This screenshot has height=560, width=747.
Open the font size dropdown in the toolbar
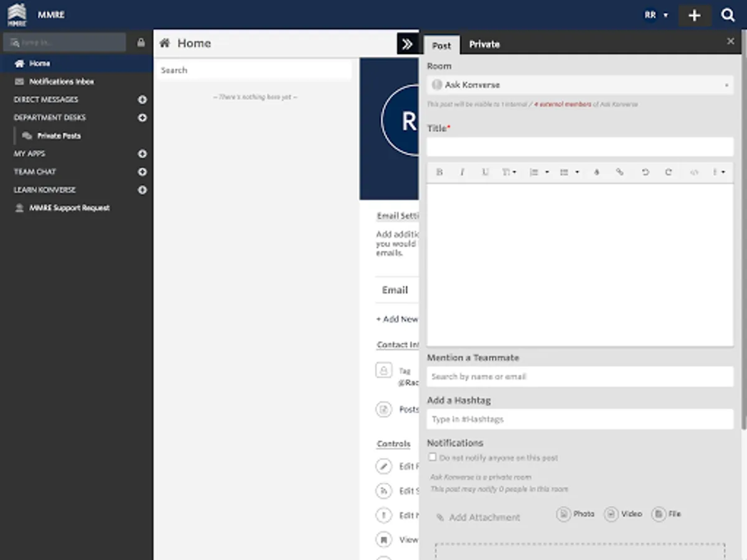click(509, 172)
